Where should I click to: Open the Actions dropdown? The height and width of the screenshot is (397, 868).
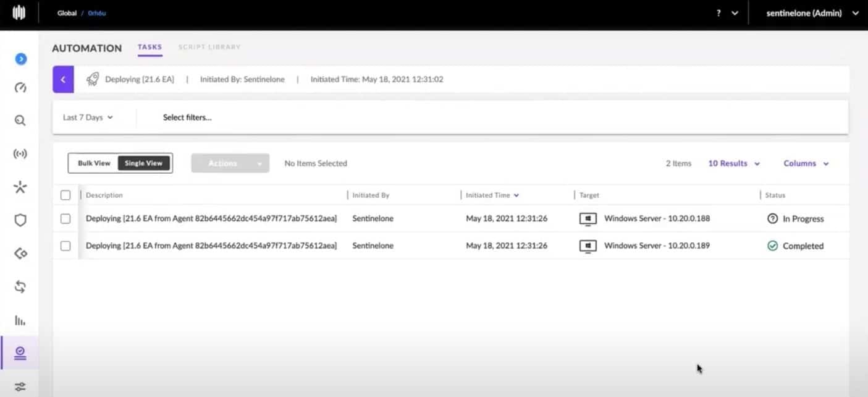(x=230, y=163)
